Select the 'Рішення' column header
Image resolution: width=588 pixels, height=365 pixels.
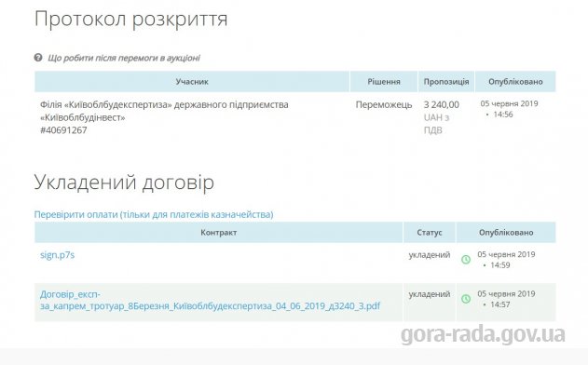coord(384,82)
